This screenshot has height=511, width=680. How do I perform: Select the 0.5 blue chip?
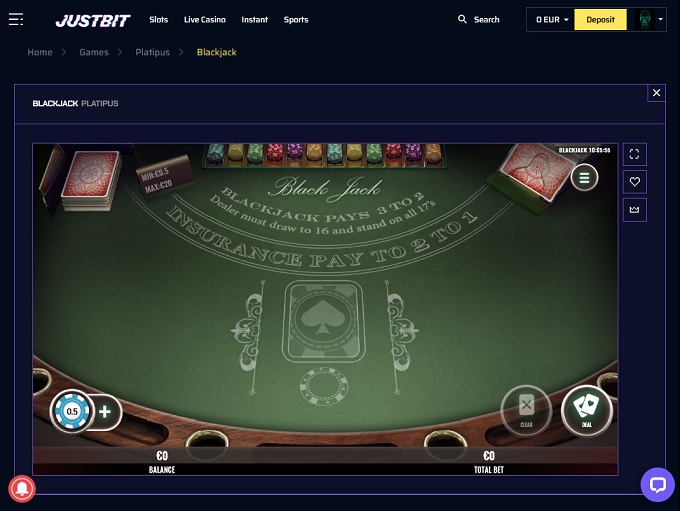(72, 411)
